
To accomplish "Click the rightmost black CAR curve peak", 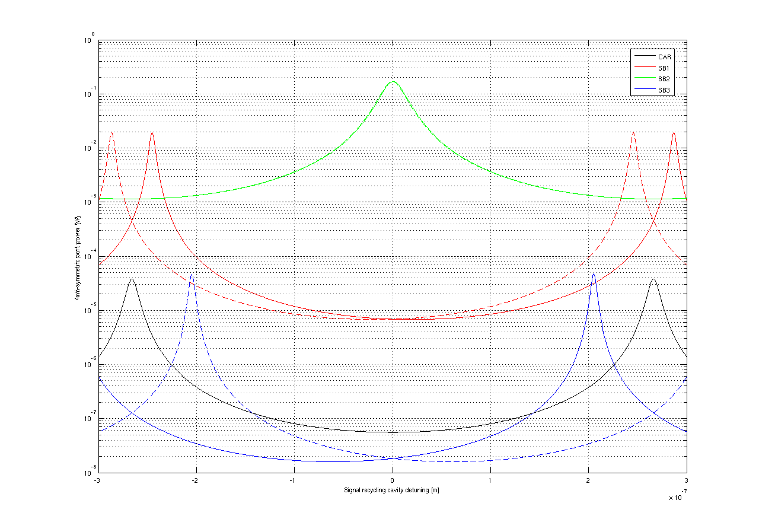I will point(653,279).
